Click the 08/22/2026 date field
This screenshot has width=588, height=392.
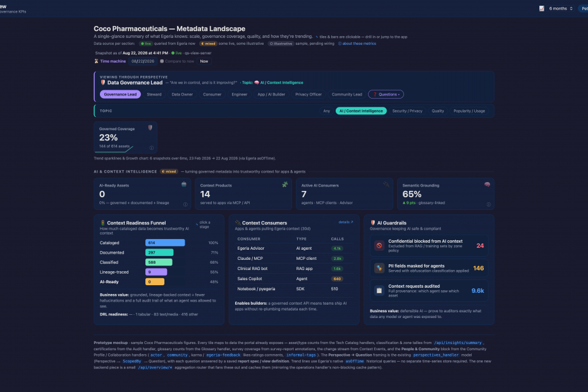[x=142, y=61]
